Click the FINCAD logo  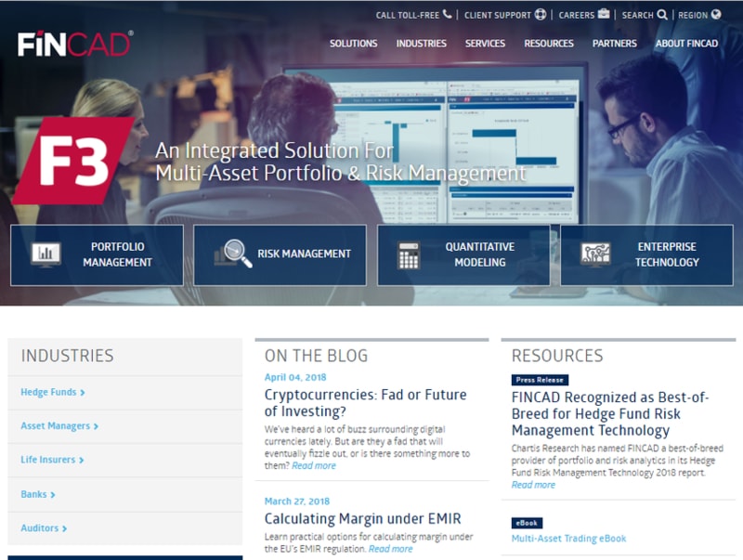coord(75,44)
